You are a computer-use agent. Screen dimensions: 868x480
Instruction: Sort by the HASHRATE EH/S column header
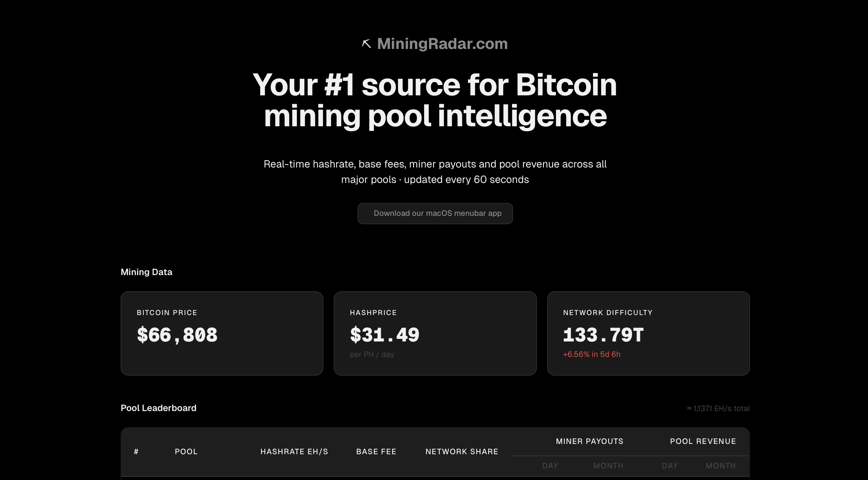(x=294, y=451)
